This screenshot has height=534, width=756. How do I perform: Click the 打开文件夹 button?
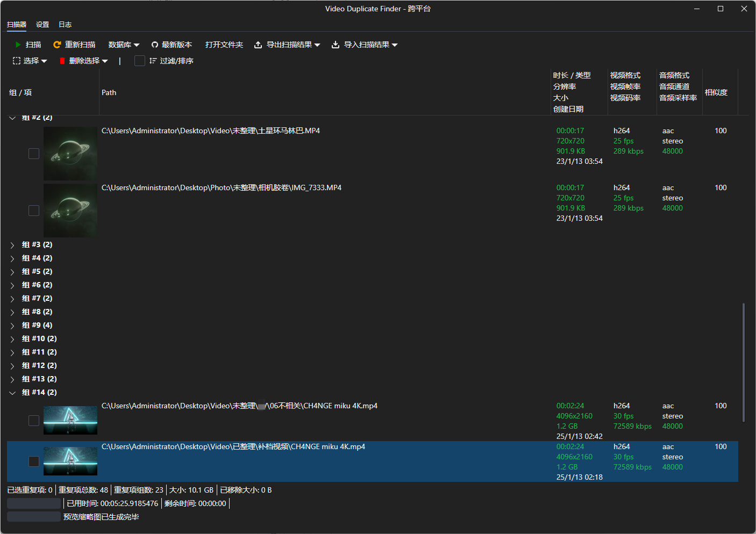(224, 45)
